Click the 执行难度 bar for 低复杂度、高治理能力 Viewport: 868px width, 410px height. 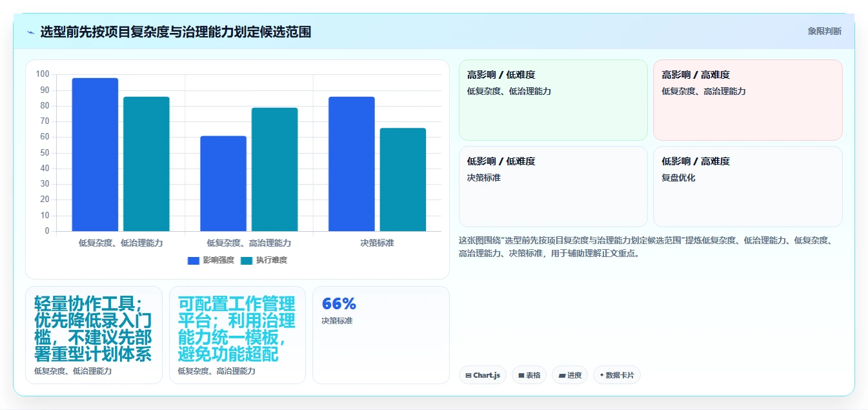coord(274,169)
